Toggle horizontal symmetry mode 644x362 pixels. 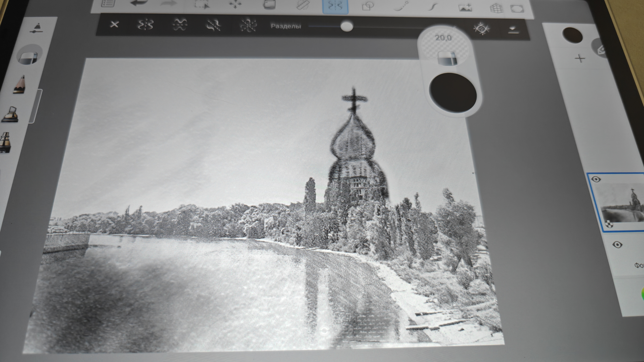tap(180, 25)
